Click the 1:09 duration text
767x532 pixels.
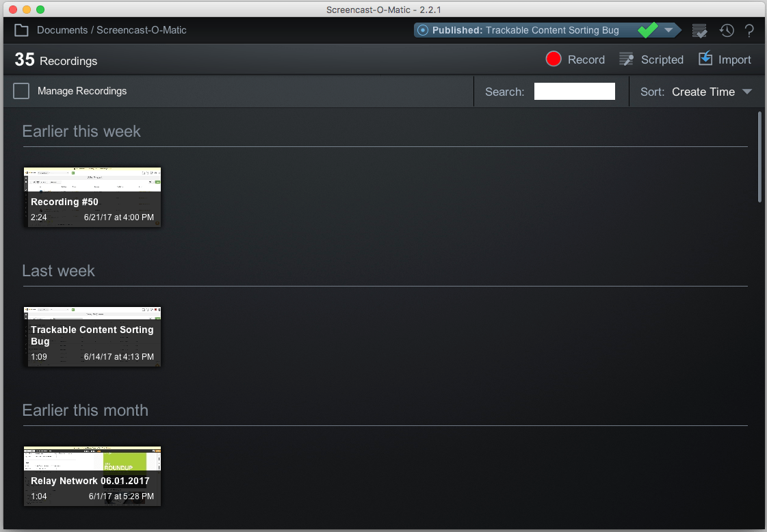tap(38, 357)
